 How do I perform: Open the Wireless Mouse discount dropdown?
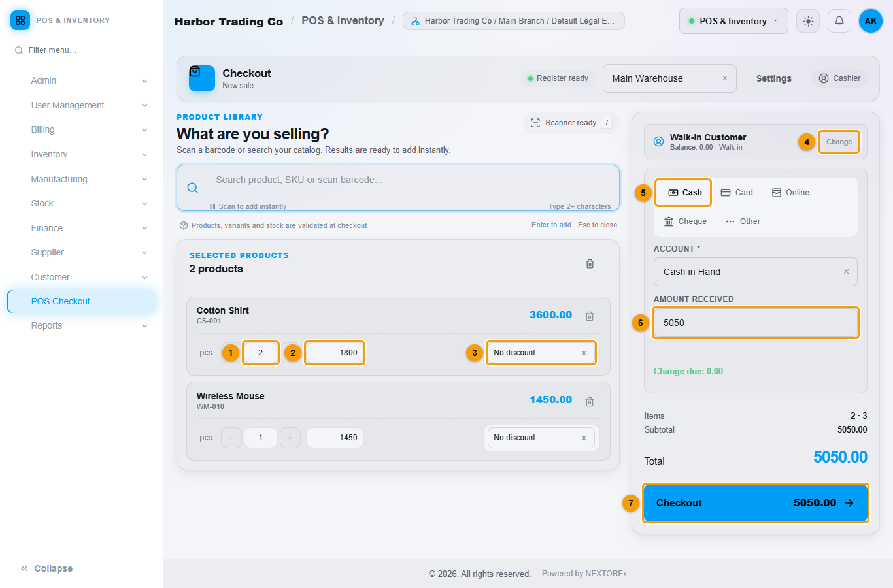click(541, 438)
